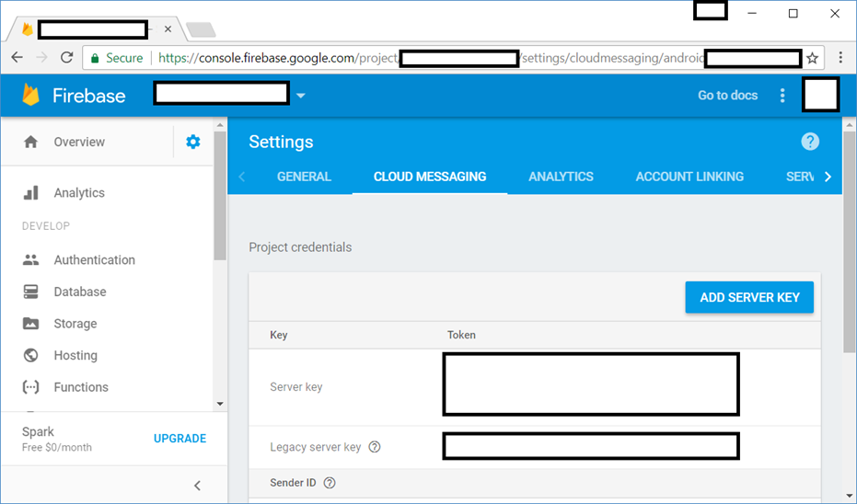
Task: Open the Account Linking tab
Action: 689,177
